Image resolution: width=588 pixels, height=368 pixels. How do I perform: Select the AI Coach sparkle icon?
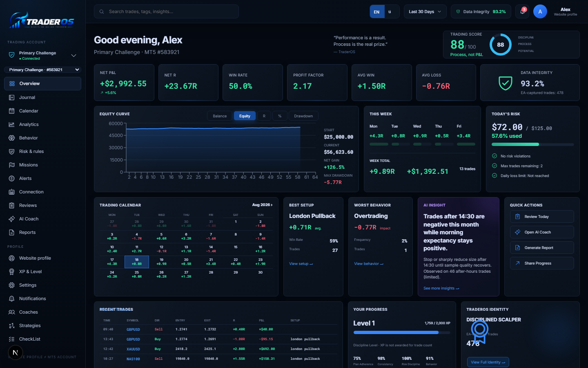point(11,219)
